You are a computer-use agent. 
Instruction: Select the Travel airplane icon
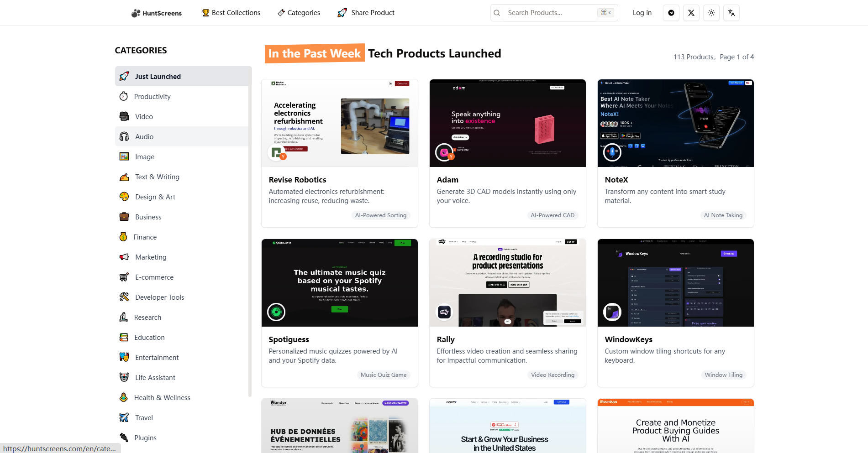tap(124, 417)
